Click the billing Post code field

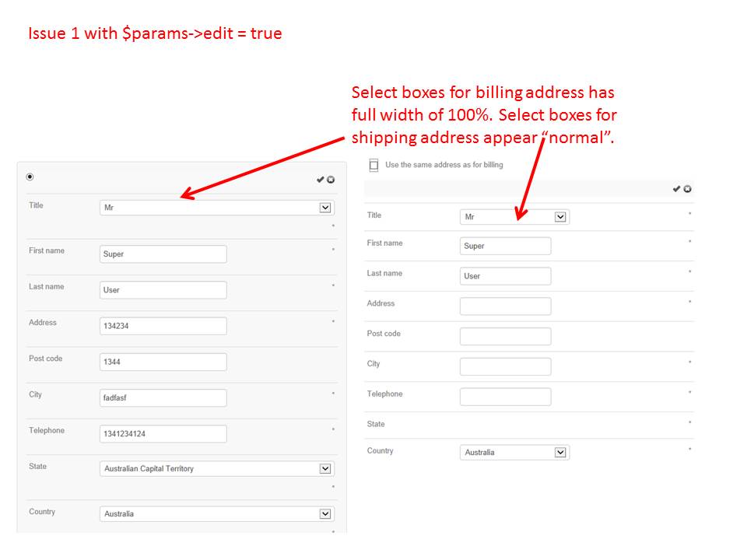tap(163, 362)
